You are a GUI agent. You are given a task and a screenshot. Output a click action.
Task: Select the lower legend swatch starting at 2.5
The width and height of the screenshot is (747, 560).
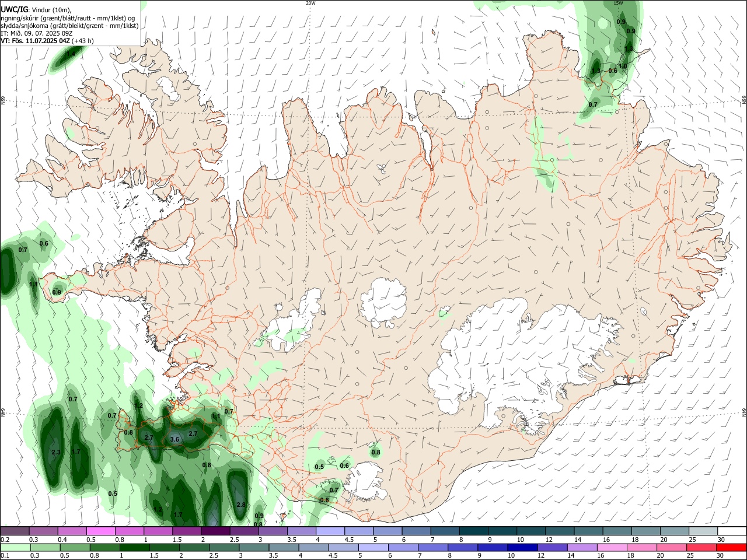point(224,547)
